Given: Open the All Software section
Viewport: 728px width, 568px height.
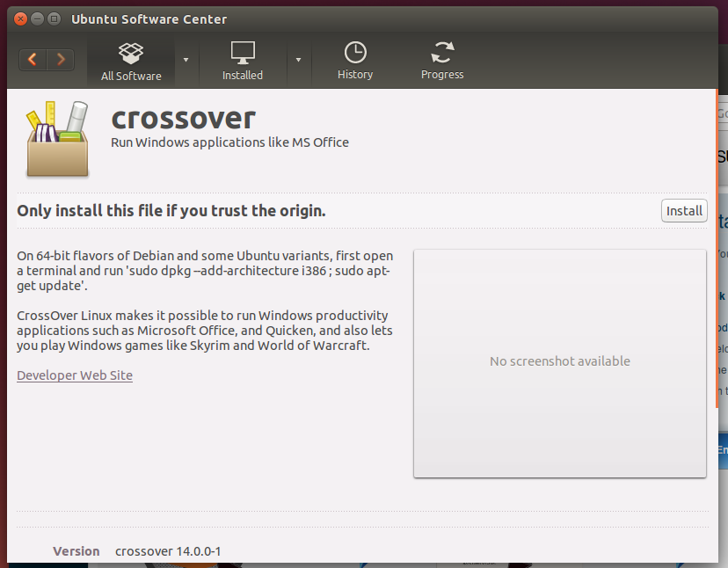Looking at the screenshot, I should 131,62.
